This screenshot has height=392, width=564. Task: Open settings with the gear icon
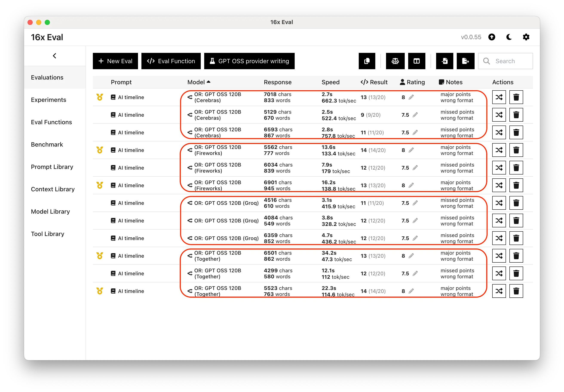pos(526,37)
